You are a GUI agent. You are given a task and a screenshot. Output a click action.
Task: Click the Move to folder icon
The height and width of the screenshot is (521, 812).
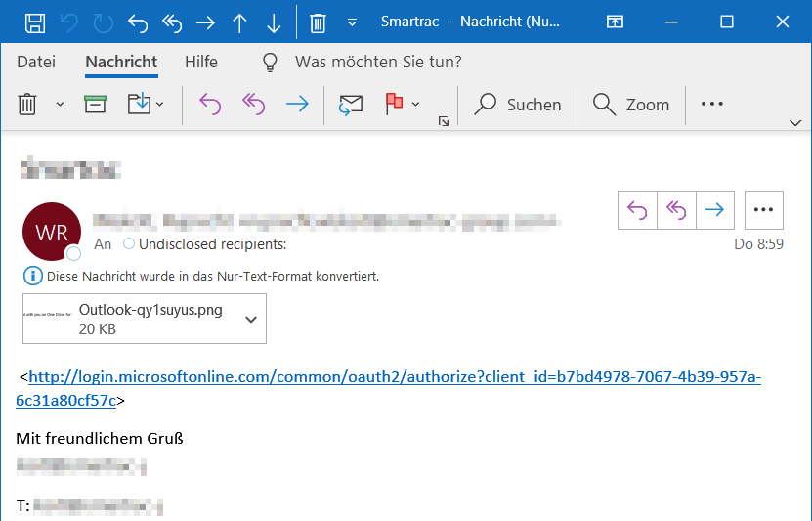pyautogui.click(x=139, y=104)
